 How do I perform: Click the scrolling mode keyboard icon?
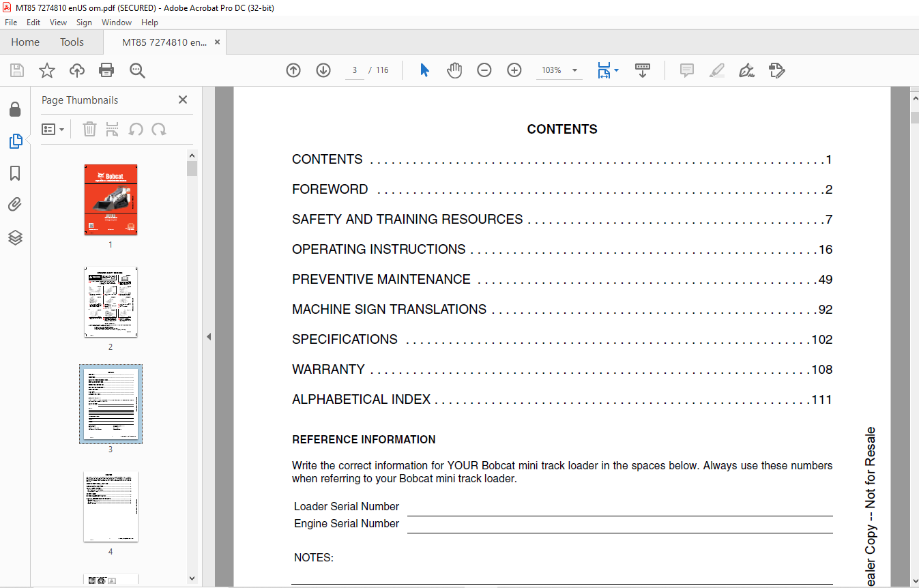tap(642, 70)
